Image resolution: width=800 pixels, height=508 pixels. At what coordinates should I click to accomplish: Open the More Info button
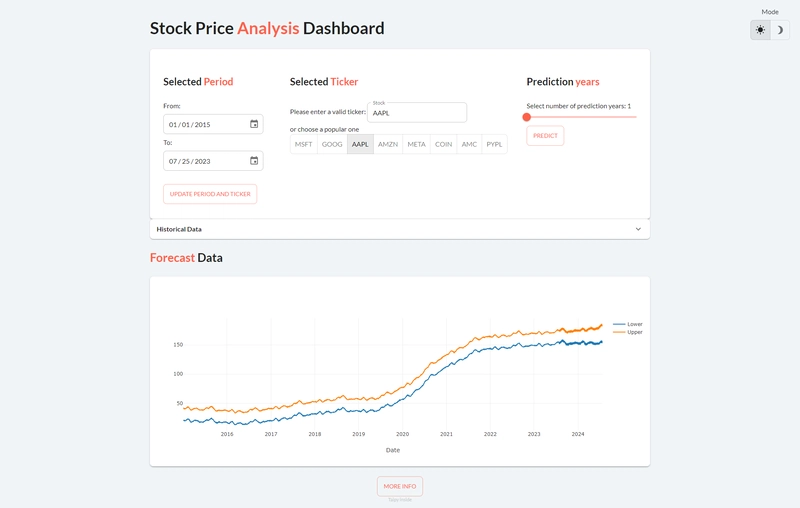[x=400, y=486]
